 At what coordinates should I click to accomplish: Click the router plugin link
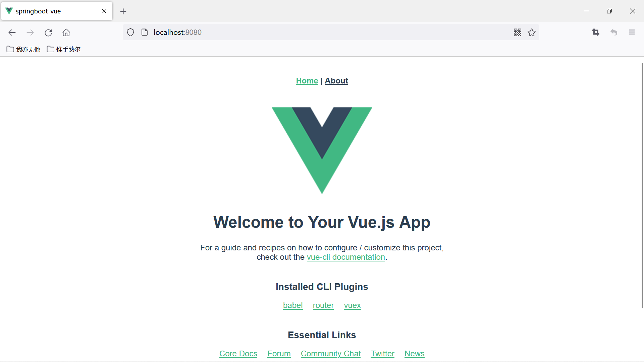point(323,305)
